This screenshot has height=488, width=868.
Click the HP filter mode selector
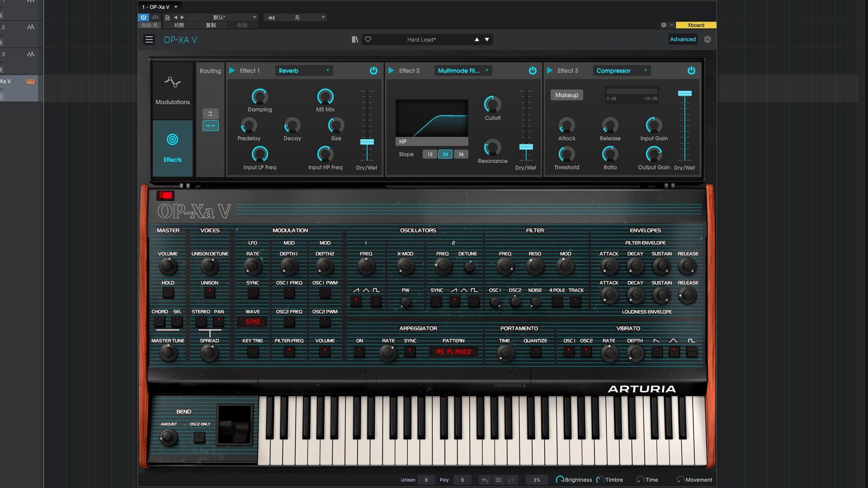(x=432, y=141)
